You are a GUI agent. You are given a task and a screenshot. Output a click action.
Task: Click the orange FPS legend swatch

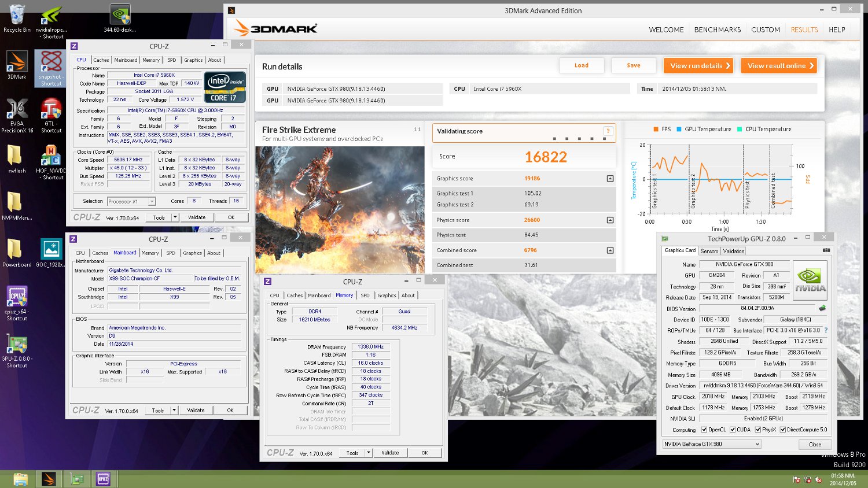656,130
